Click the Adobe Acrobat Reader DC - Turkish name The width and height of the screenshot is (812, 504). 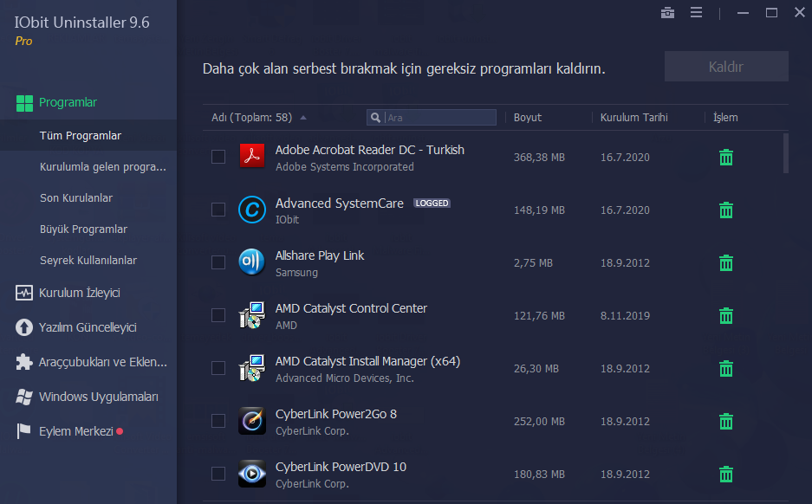[370, 150]
